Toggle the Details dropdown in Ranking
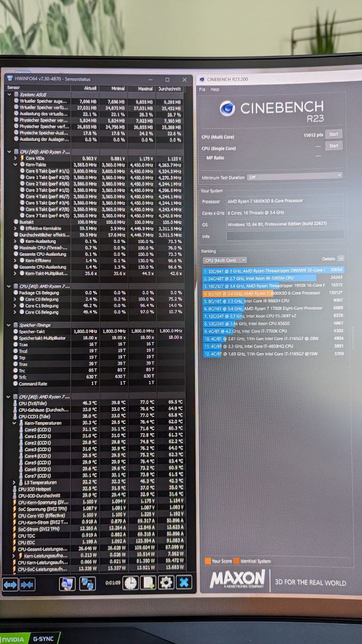Viewport: 362px width, 644px height. pos(341,259)
